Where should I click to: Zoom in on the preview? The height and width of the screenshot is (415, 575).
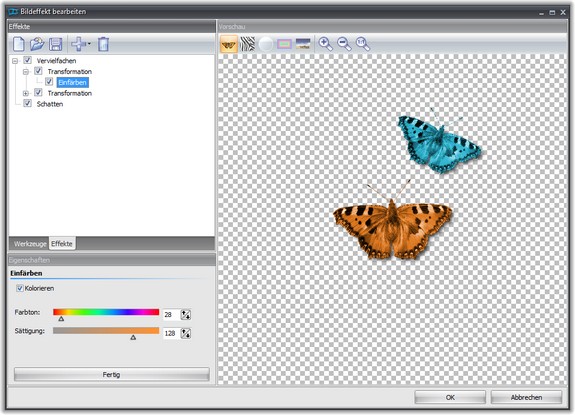(325, 44)
